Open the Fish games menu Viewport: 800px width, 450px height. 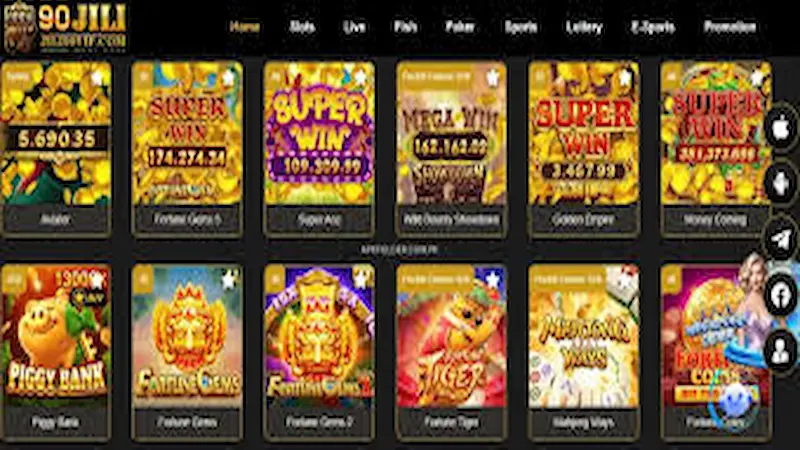pos(406,27)
